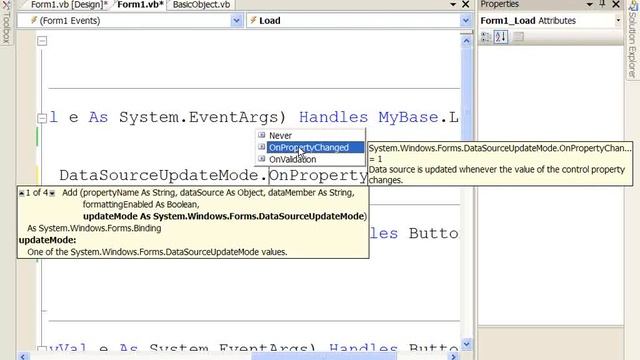Sort properties alphabetically
This screenshot has height=360, width=640.
[501, 37]
